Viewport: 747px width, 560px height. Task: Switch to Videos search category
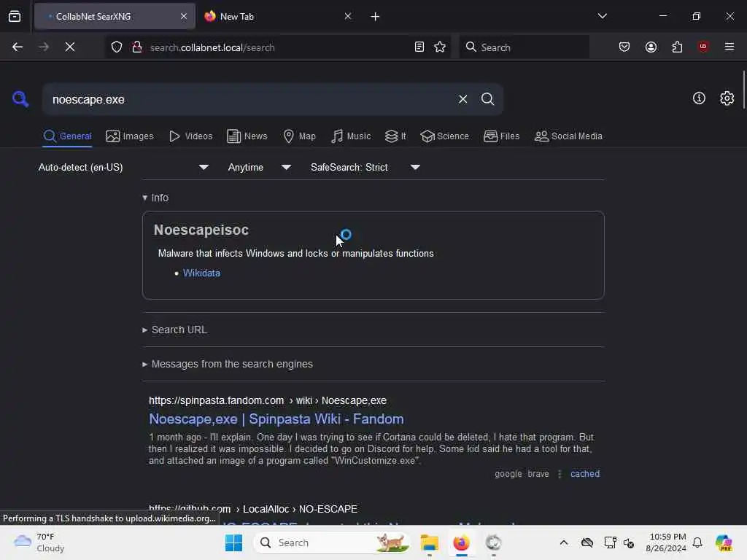coord(190,136)
